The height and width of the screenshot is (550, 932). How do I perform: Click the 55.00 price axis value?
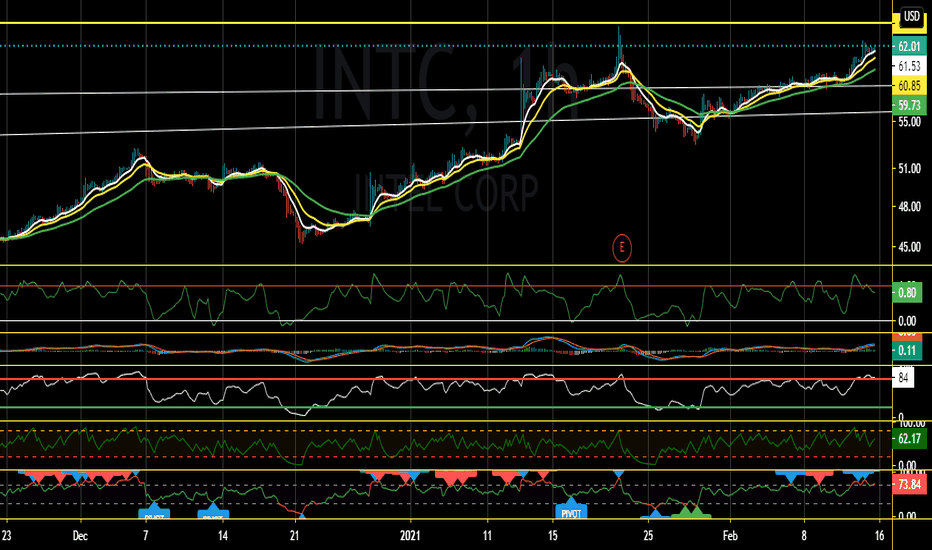909,121
